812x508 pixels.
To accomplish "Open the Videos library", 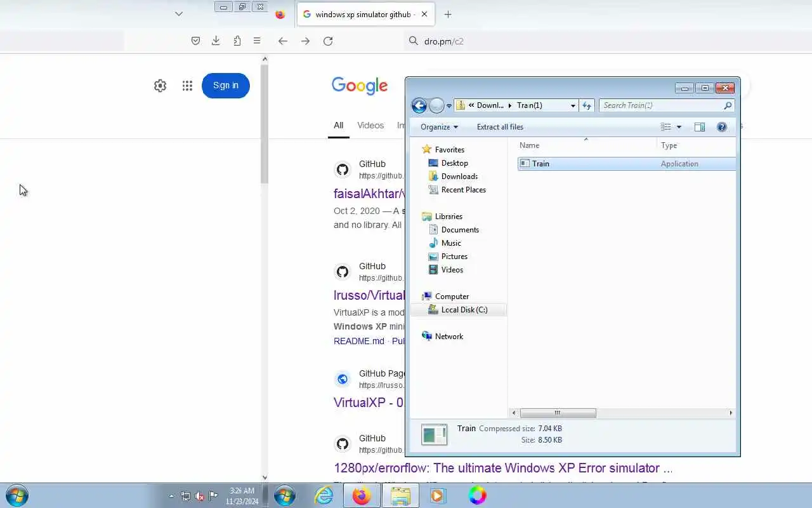I will click(452, 270).
